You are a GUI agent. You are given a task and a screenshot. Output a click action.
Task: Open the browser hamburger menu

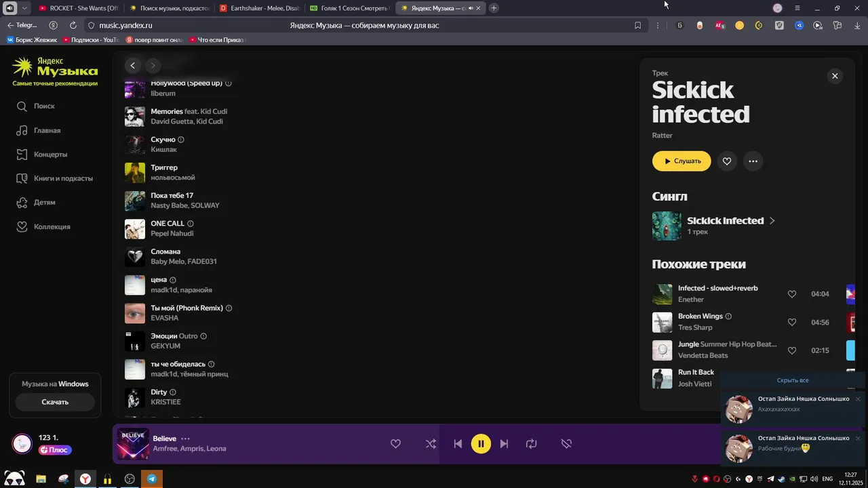(x=797, y=8)
